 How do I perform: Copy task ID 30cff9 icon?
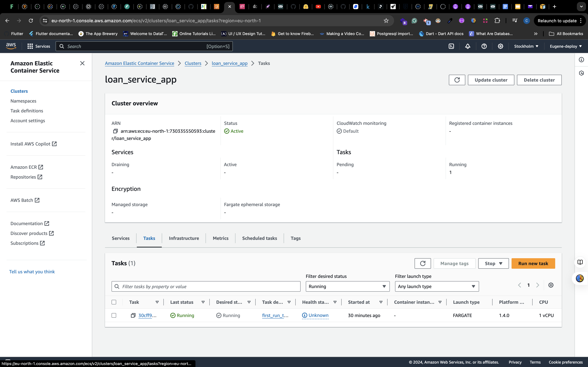point(133,315)
